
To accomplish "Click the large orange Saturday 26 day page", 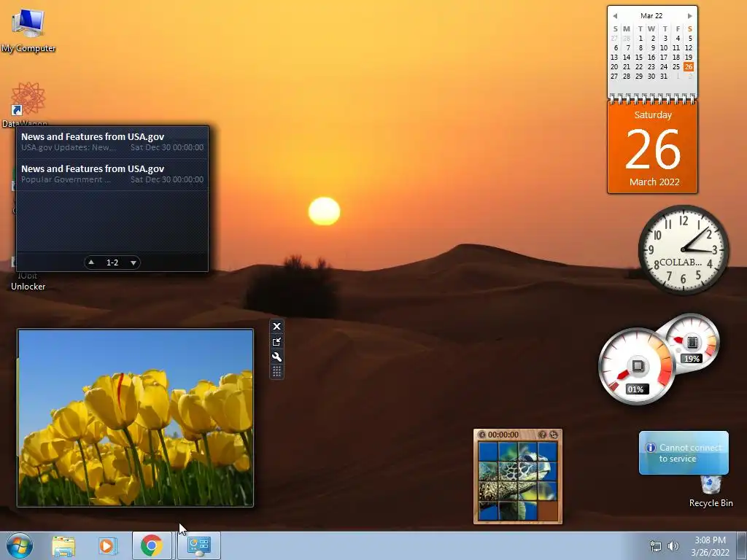I will coord(653,148).
